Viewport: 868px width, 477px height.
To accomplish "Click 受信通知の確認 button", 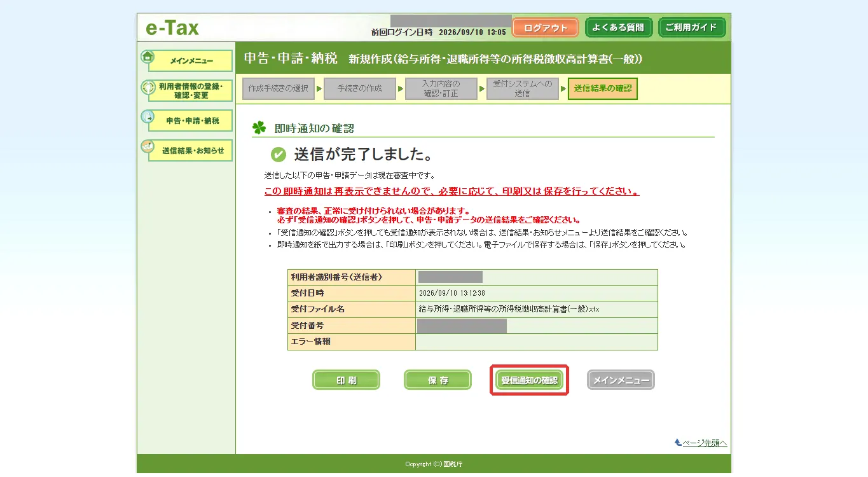I will 529,380.
